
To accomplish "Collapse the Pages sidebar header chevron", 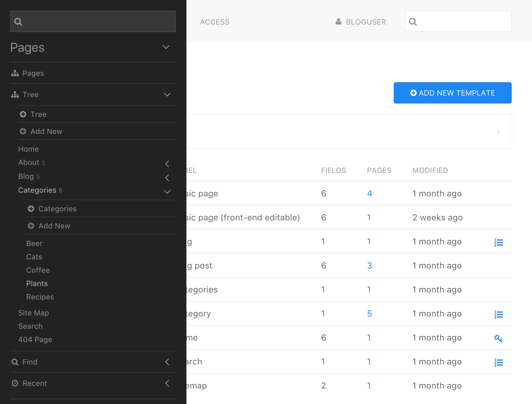I will (166, 47).
